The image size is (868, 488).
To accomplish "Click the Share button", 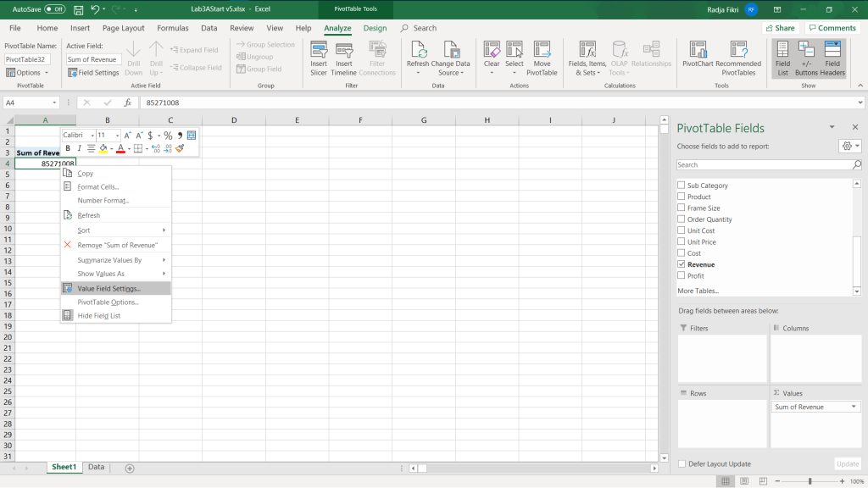I will tap(779, 28).
